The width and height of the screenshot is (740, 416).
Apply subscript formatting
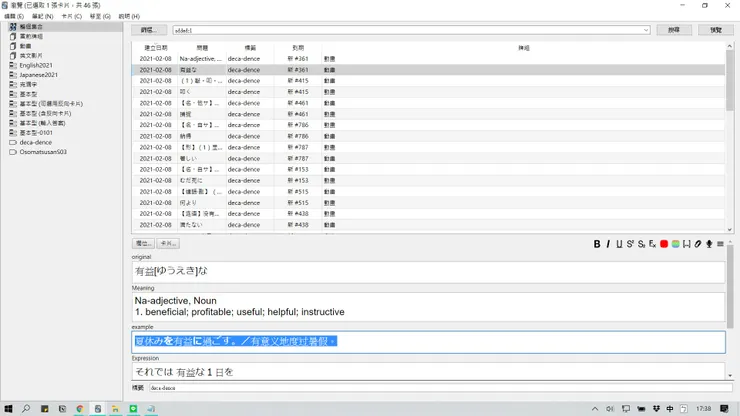pos(641,244)
